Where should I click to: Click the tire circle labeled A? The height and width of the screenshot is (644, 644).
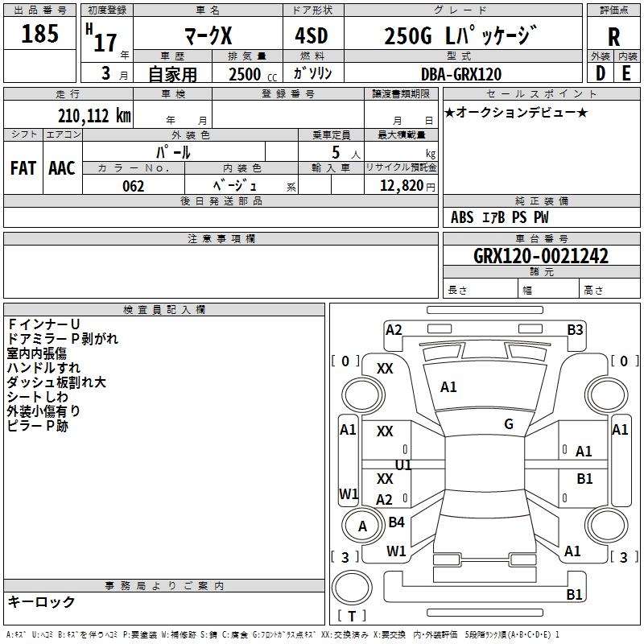click(x=362, y=526)
